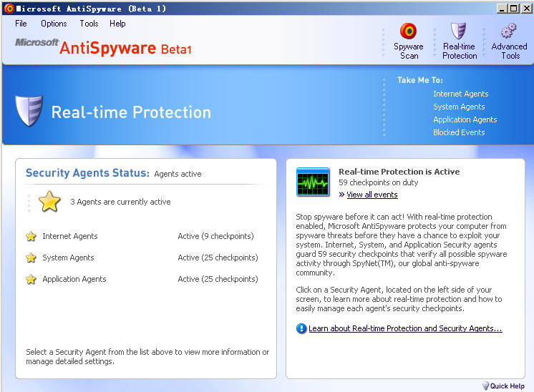Go to Application Agents under Take Me To
The height and width of the screenshot is (392, 534).
click(x=465, y=119)
